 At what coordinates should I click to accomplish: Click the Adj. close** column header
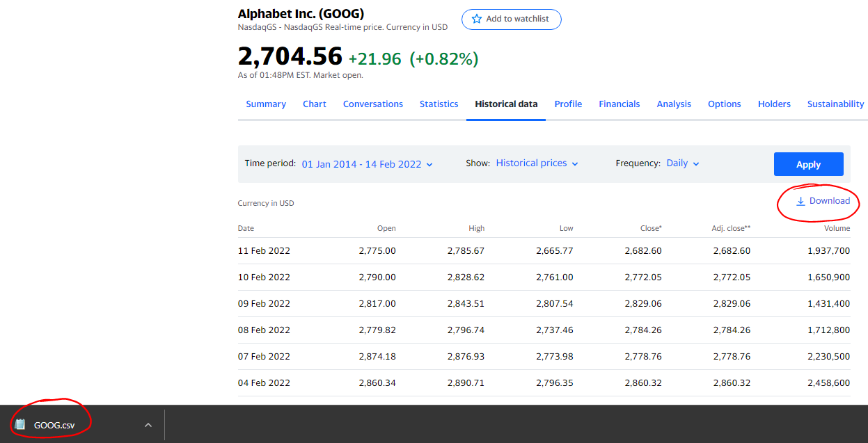pos(732,228)
